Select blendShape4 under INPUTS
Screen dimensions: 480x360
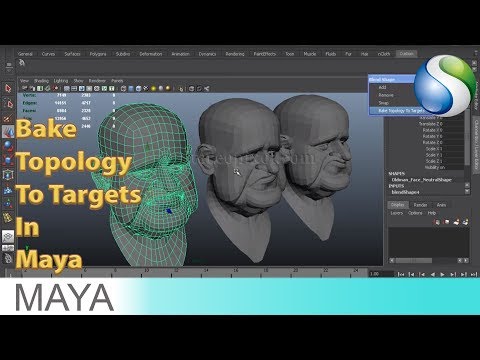pos(405,192)
